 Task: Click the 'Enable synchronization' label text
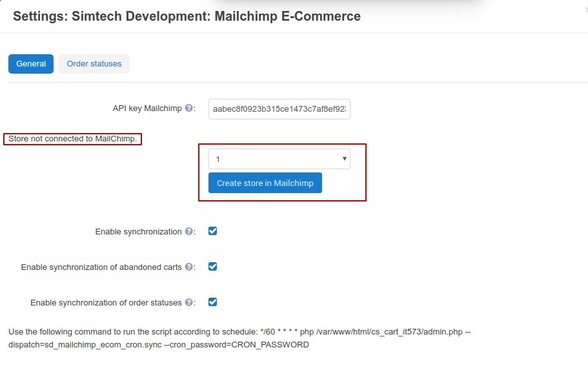[138, 232]
